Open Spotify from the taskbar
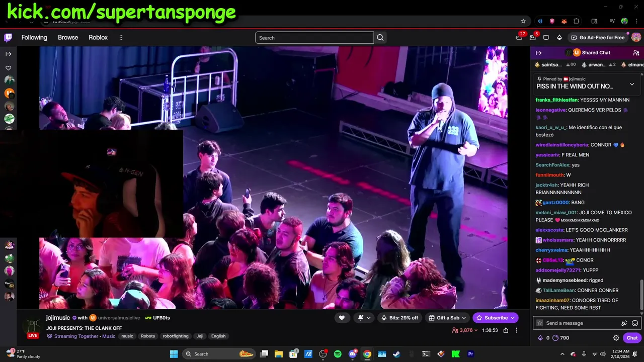This screenshot has width=644, height=362. tap(338, 354)
